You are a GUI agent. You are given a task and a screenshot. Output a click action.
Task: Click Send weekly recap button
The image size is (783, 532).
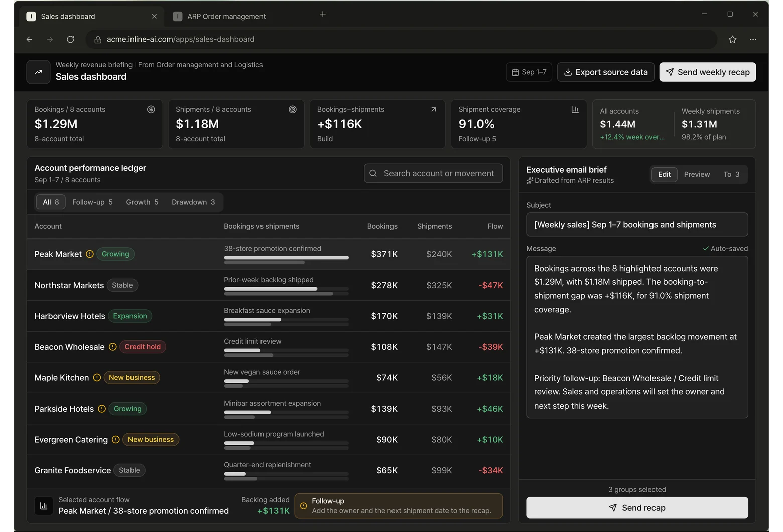point(708,72)
